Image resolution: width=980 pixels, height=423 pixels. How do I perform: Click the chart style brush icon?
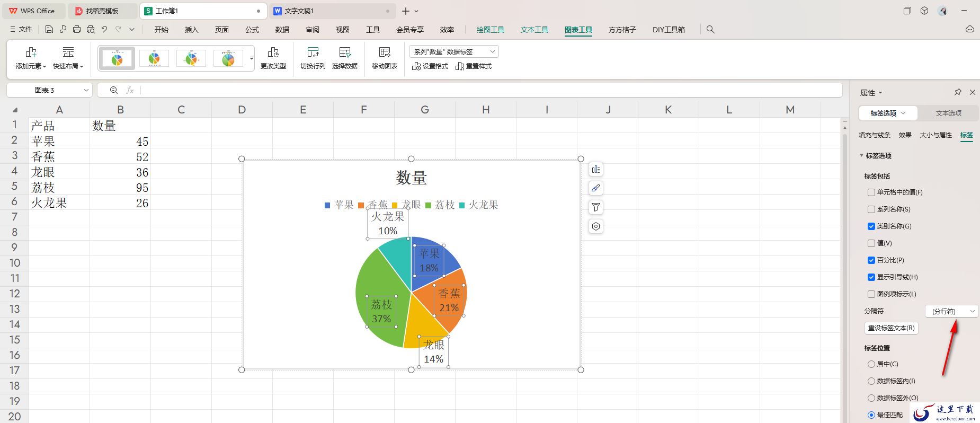click(596, 188)
